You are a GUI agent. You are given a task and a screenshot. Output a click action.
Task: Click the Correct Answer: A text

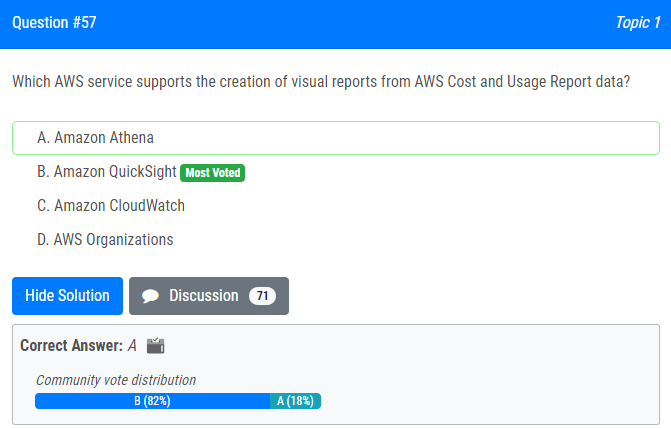coord(78,345)
